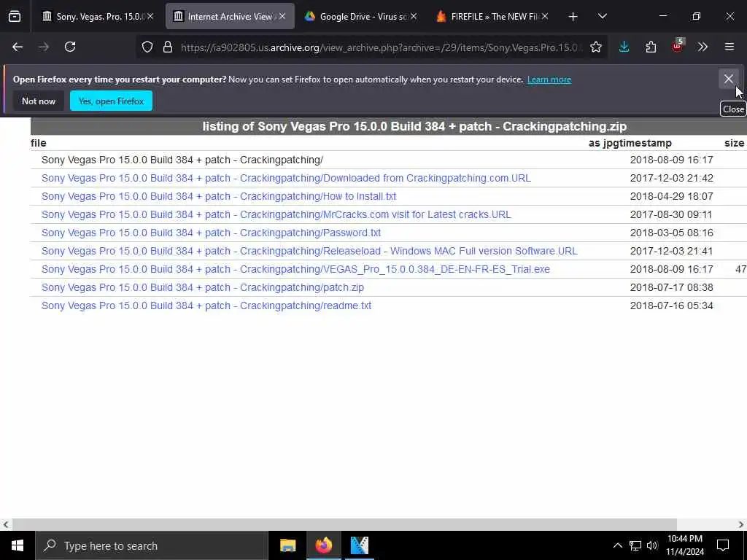Image resolution: width=747 pixels, height=560 pixels.
Task: Open tracking protection shield icon
Action: click(x=147, y=47)
